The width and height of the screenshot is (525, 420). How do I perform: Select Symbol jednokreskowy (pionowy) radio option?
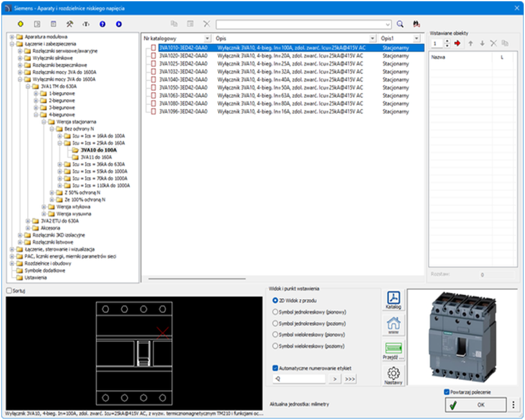tap(276, 312)
